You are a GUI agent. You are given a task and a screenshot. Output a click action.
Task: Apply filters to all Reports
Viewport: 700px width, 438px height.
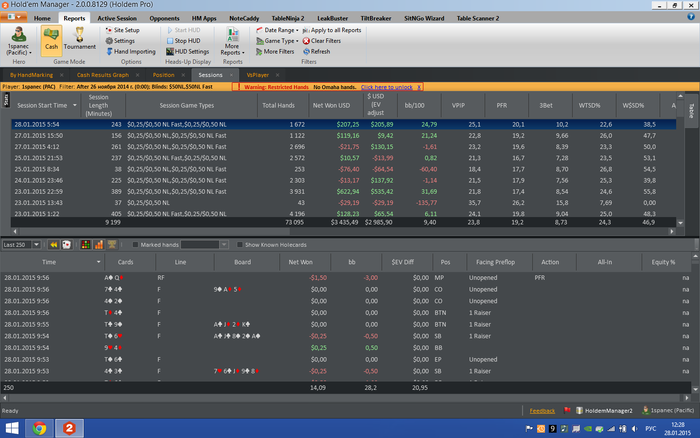tap(332, 30)
